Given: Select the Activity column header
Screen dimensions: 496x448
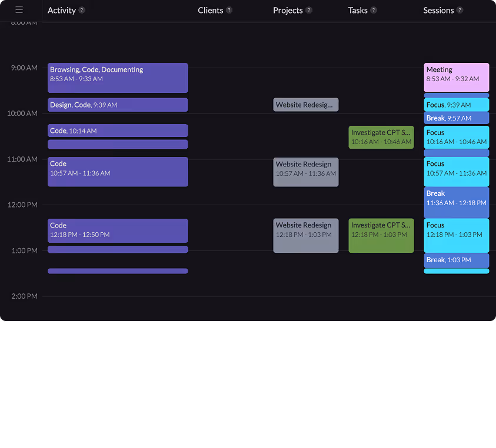Looking at the screenshot, I should coord(62,11).
